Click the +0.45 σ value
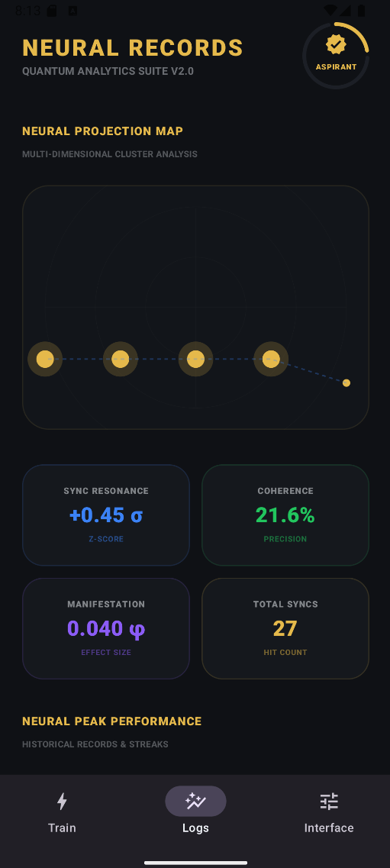Viewport: 390px width, 868px height. click(x=105, y=515)
